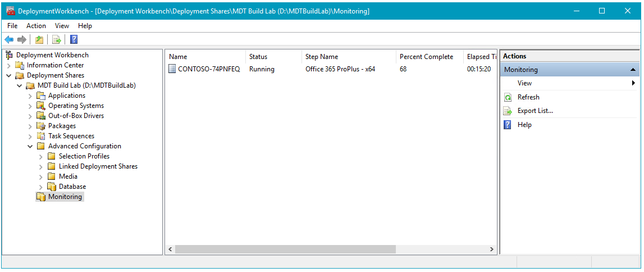Screen dimensions: 644x272
Task: Collapse the Advanced Configuration node
Action: coord(30,146)
